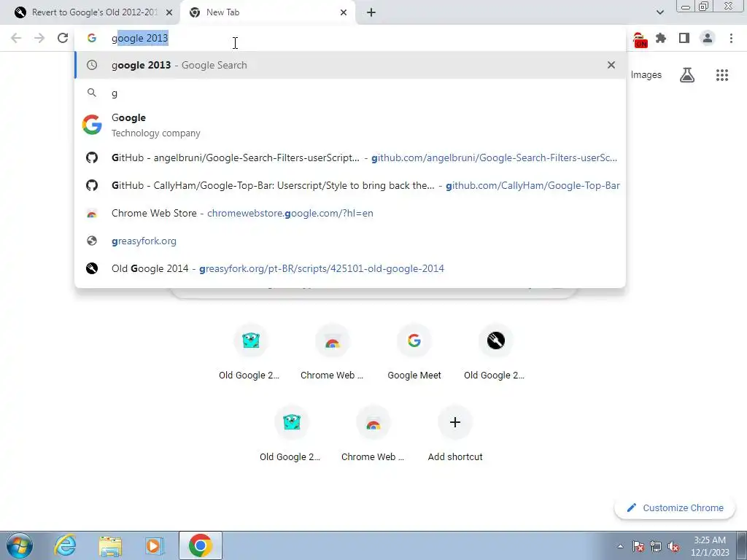Switch to the 'Revert to Google's Old' tab
Screen dimensions: 747x560
click(90, 12)
